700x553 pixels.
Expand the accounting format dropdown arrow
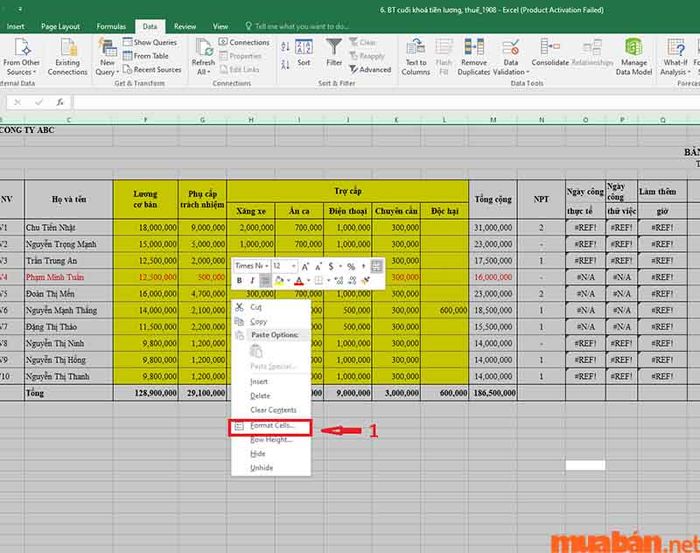(340, 266)
